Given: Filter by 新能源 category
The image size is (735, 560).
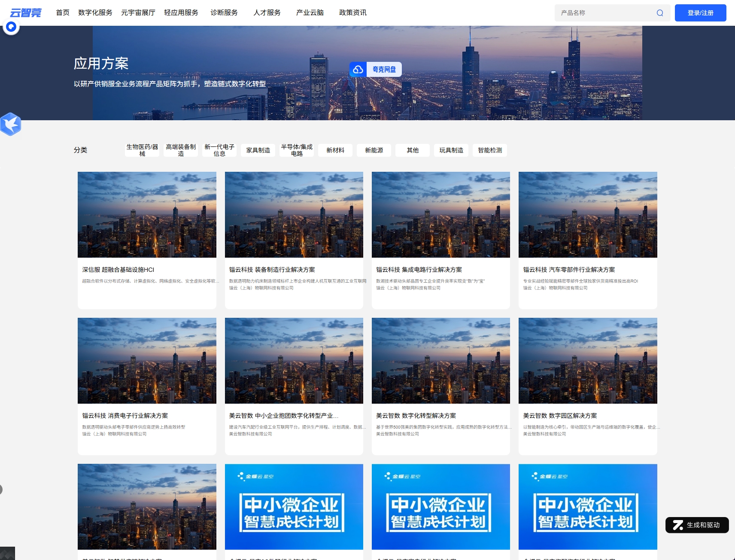Looking at the screenshot, I should coord(374,150).
